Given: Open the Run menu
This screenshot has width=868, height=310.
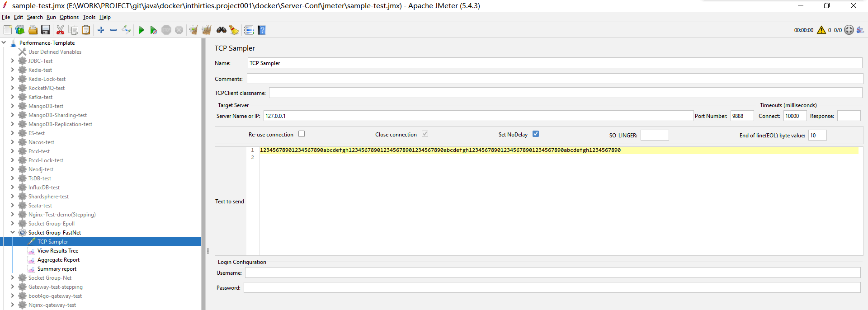Looking at the screenshot, I should pyautogui.click(x=51, y=17).
